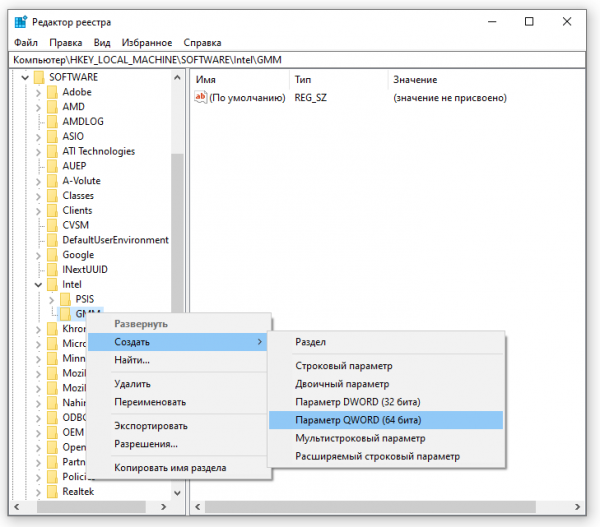Screen dimensions: 600x527
Task: Create a Параметр QWORD (64 бита)
Action: (x=386, y=420)
